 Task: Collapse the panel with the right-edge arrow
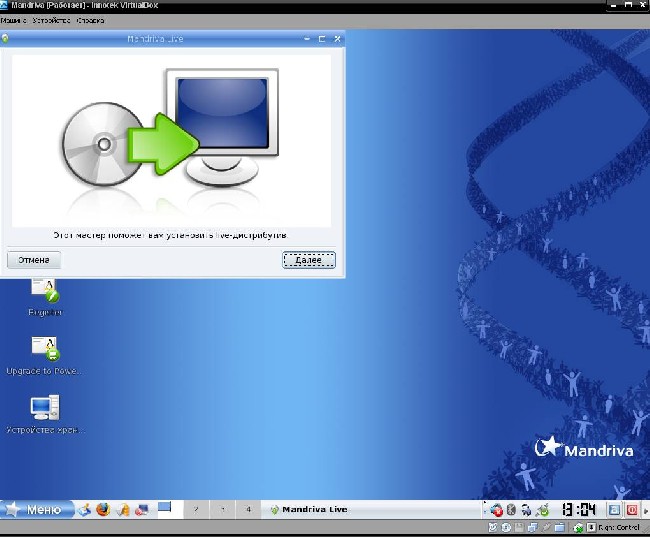point(646,510)
